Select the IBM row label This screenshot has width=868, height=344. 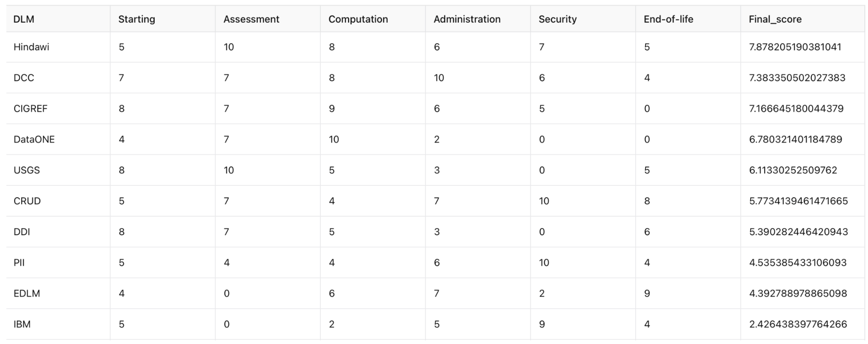[x=22, y=324]
